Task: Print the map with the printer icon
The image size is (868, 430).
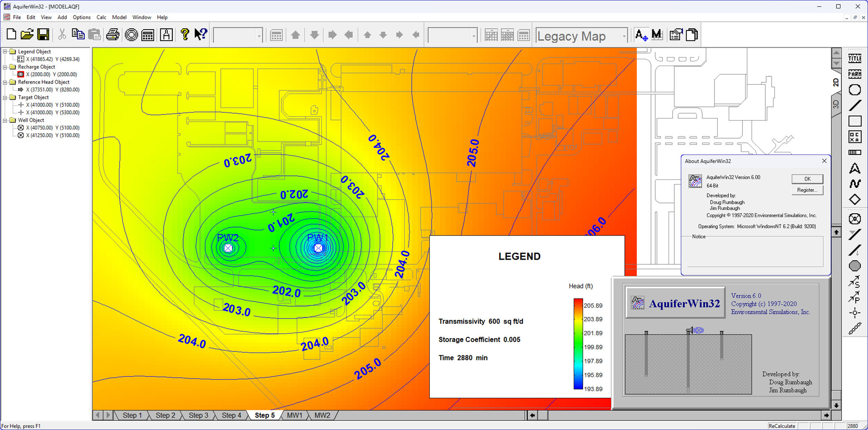Action: pyautogui.click(x=113, y=35)
